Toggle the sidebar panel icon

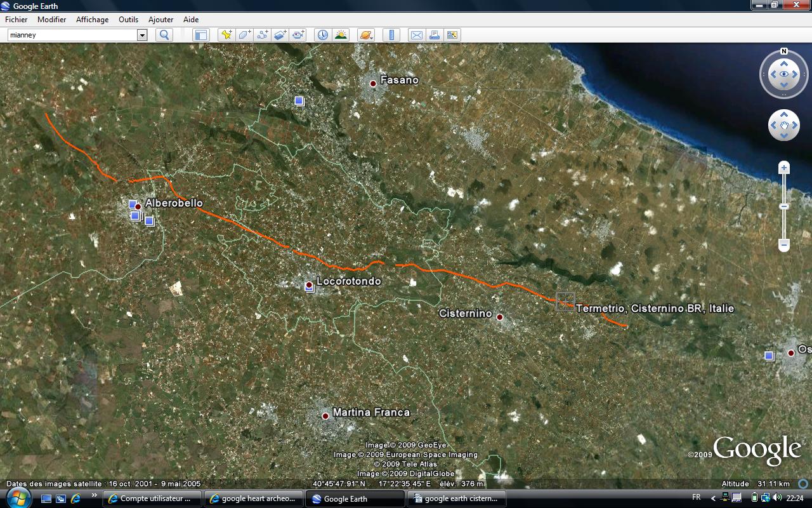coord(201,35)
